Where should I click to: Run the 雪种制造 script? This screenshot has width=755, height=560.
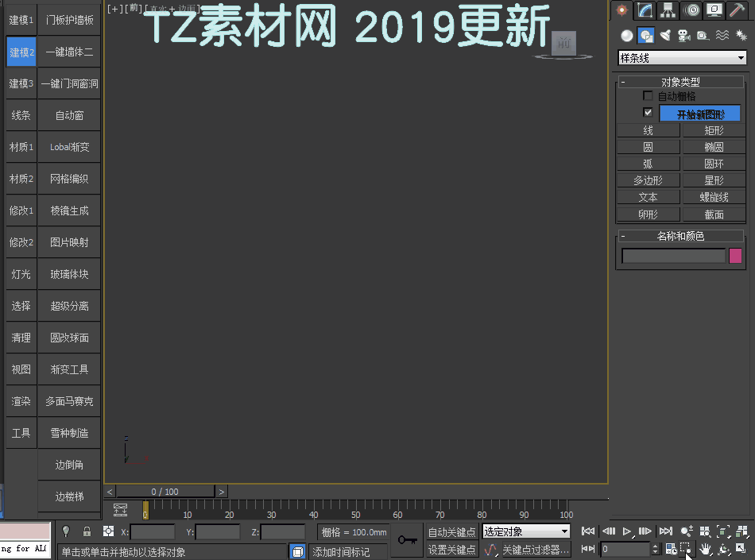(69, 433)
